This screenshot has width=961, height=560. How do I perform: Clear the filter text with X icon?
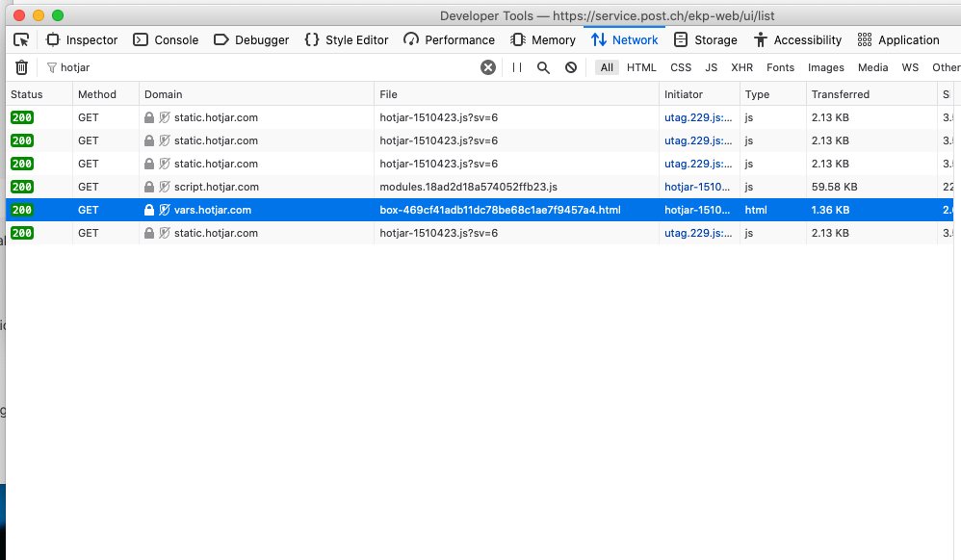488,67
